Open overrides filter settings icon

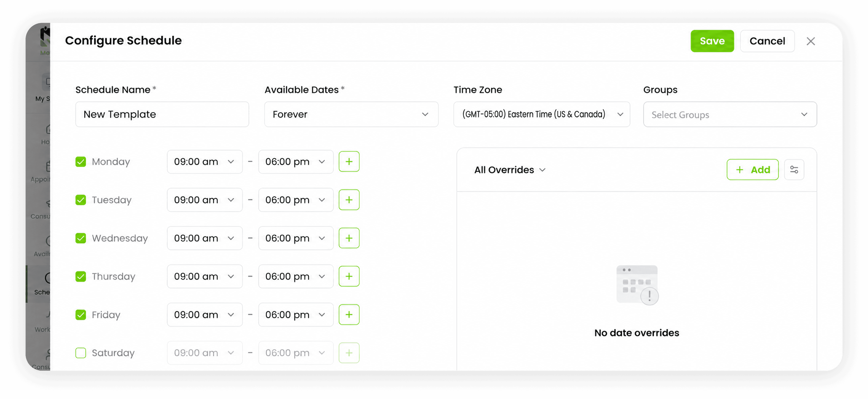click(794, 170)
